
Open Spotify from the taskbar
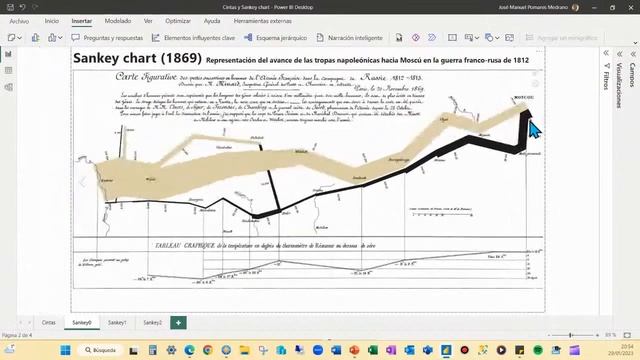[x=538, y=350]
